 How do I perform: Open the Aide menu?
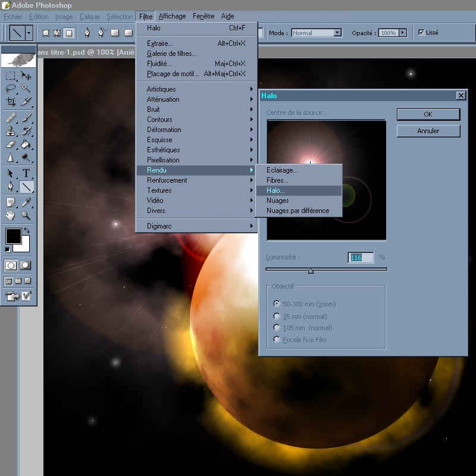[227, 16]
